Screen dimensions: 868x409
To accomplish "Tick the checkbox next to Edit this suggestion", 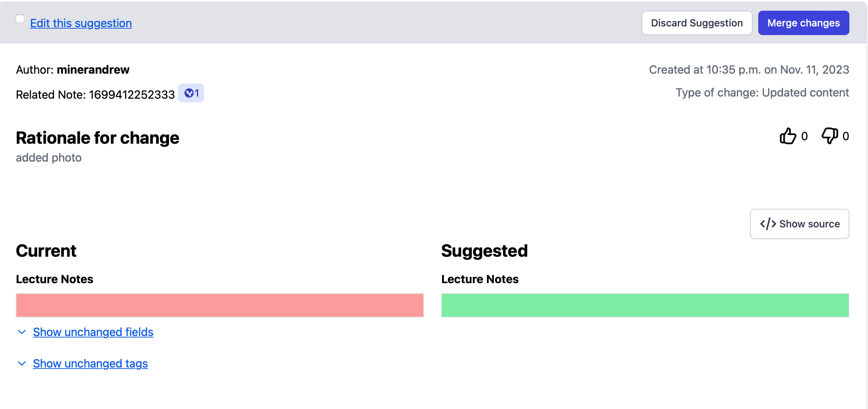I will 20,19.
